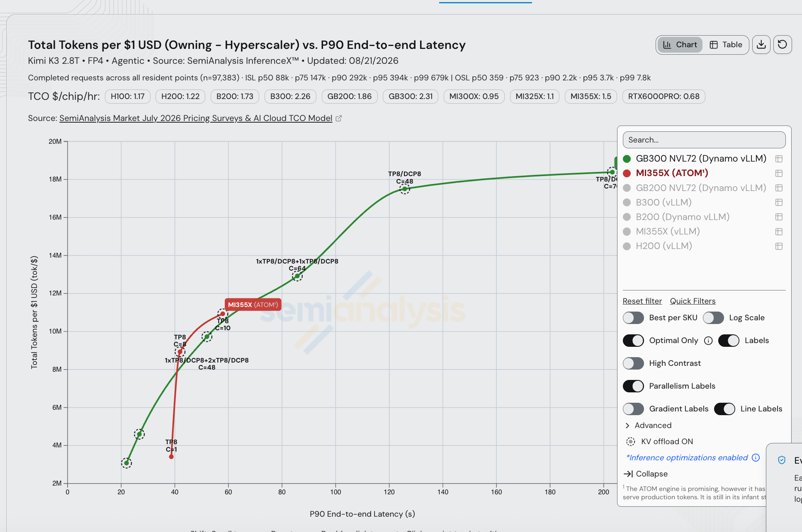The width and height of the screenshot is (802, 532).
Task: Toggle Best per SKU switch
Action: [633, 318]
